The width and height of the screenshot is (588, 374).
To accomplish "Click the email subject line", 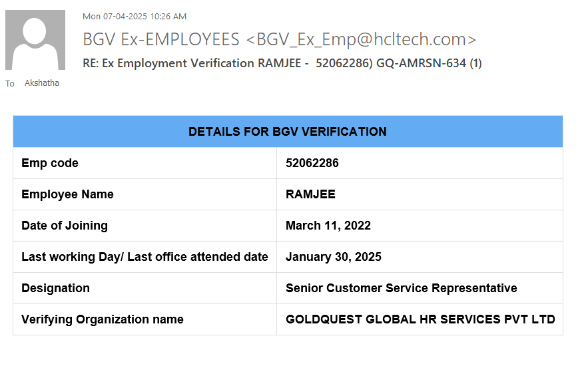I will (x=282, y=63).
